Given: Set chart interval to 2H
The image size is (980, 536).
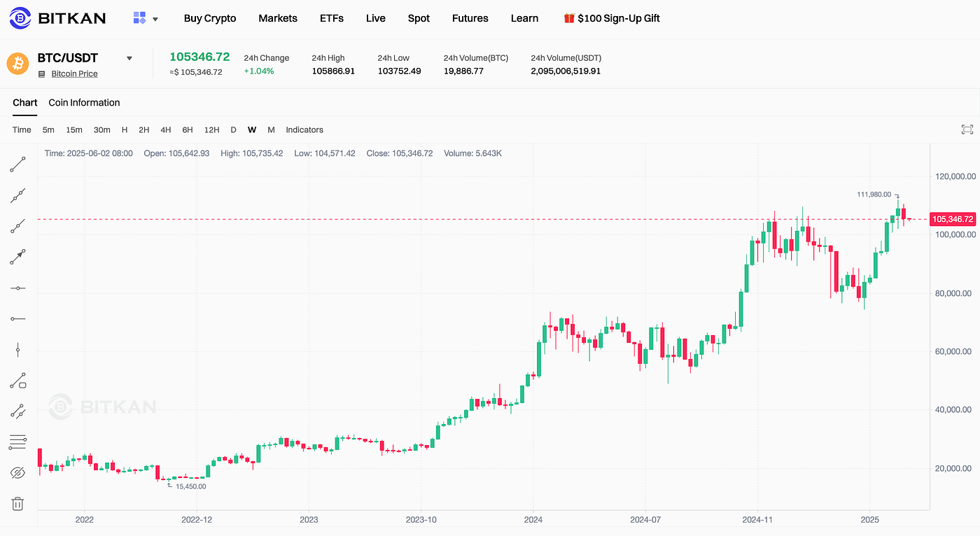Looking at the screenshot, I should point(144,129).
